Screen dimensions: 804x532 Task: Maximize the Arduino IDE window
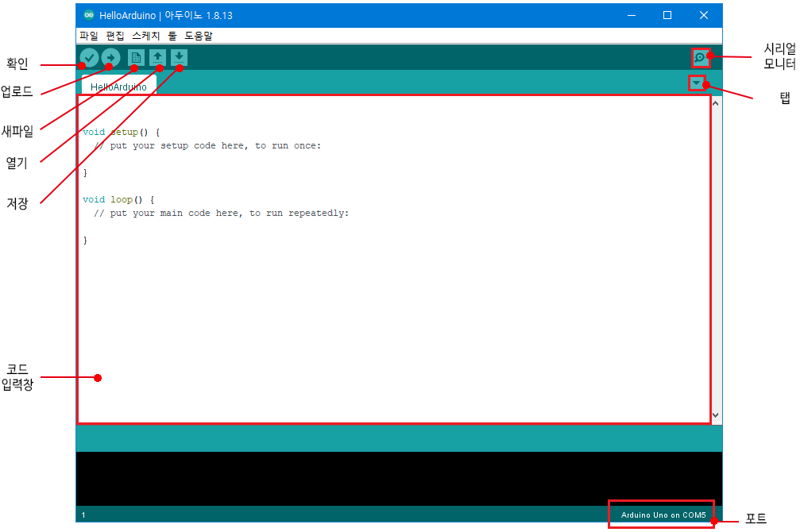click(667, 15)
